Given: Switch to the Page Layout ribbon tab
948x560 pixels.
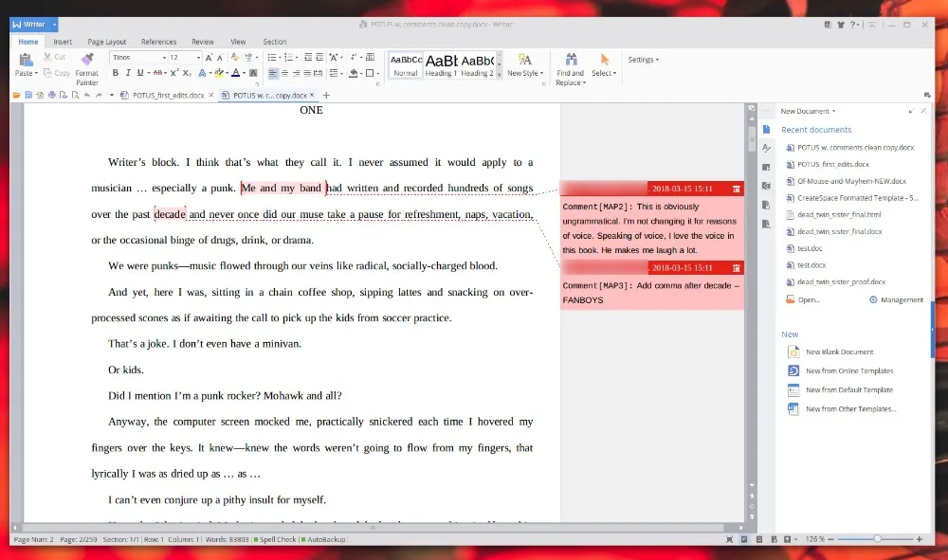Looking at the screenshot, I should 106,42.
